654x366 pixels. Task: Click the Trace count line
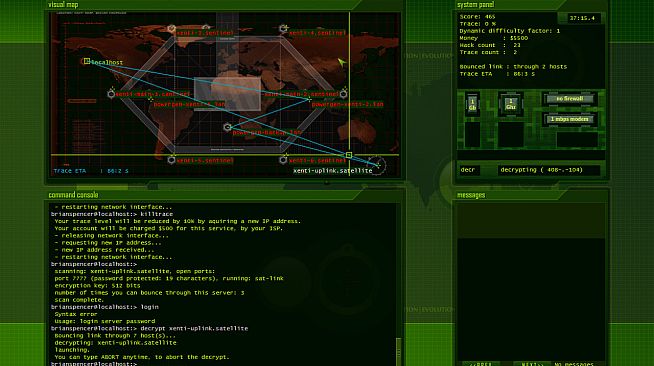point(488,52)
